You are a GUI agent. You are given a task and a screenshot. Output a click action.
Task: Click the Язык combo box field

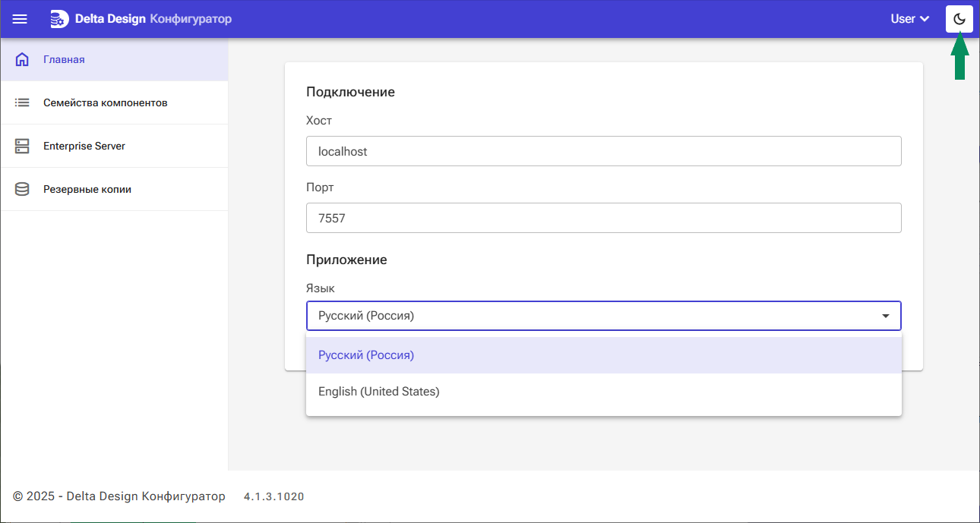pos(593,316)
